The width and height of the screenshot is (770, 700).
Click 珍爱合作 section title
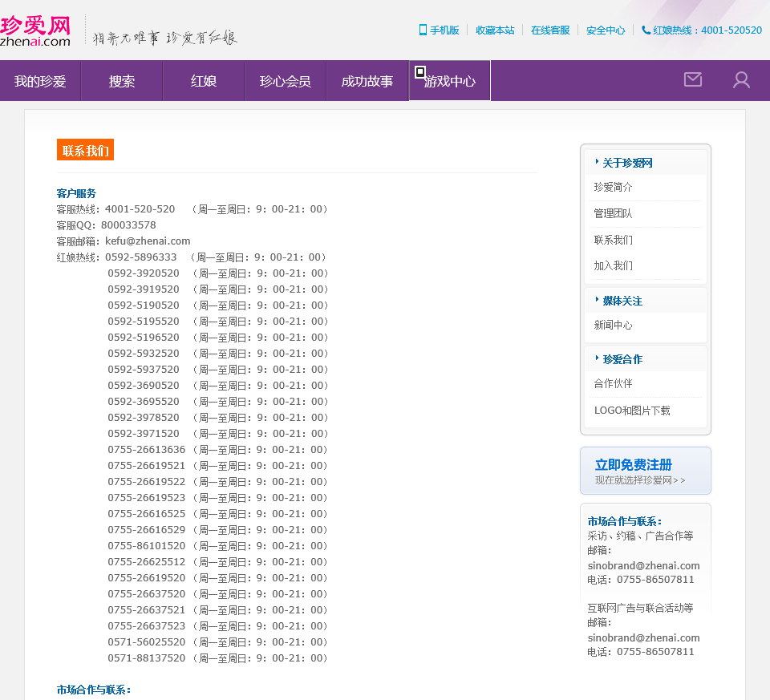622,359
